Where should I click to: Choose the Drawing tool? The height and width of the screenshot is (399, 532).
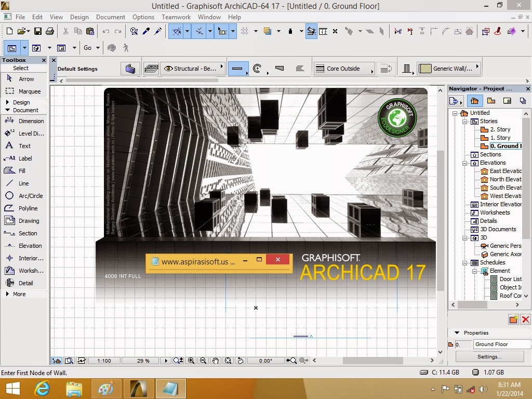pyautogui.click(x=24, y=221)
